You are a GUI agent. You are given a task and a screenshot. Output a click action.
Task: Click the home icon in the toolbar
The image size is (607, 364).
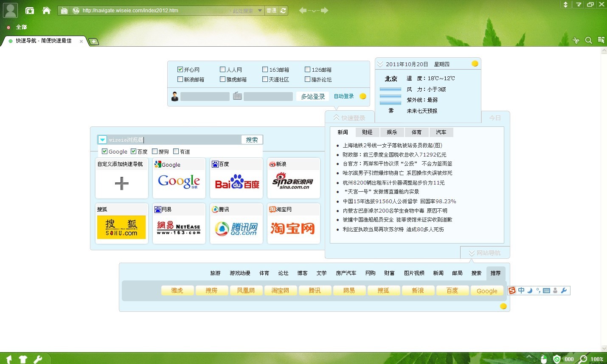point(47,11)
